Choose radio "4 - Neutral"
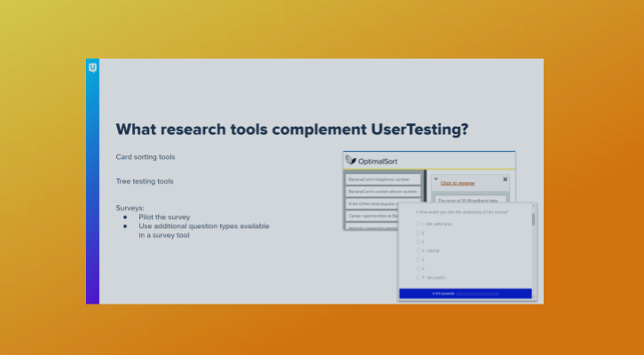This screenshot has height=355, width=644. (418, 250)
